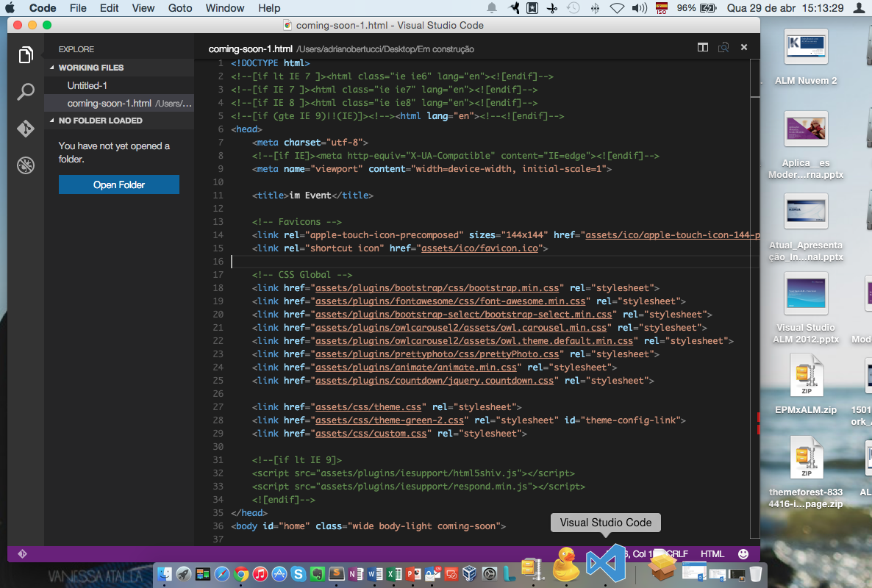The image size is (872, 588).
Task: Open the View menu
Action: point(143,8)
